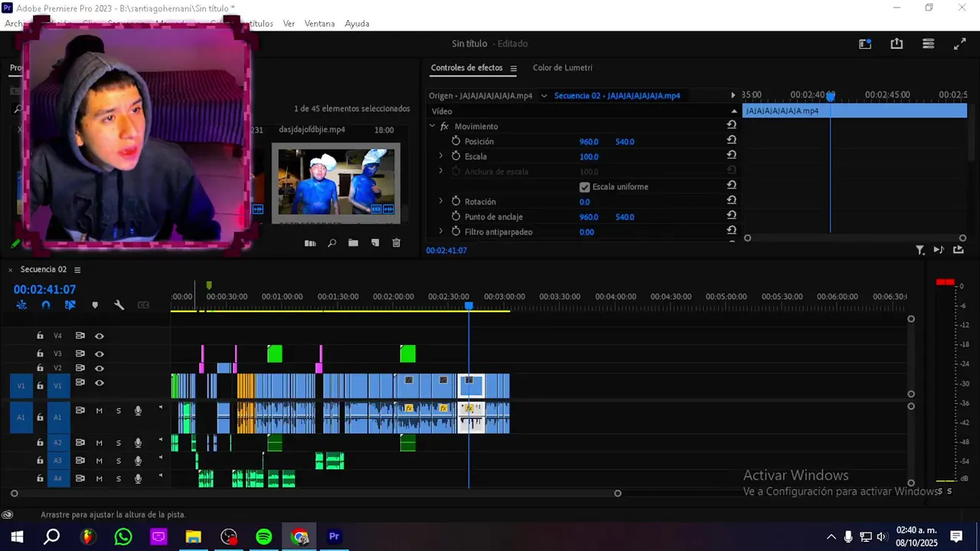Click the timeline playhead marker
Image resolution: width=980 pixels, height=551 pixels.
[469, 305]
